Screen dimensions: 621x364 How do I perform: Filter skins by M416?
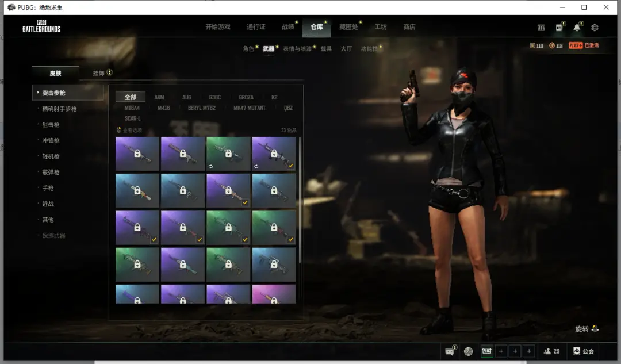(x=163, y=108)
